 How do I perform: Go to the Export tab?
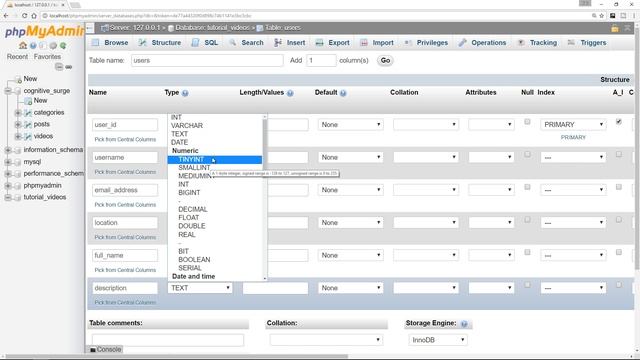(333, 42)
